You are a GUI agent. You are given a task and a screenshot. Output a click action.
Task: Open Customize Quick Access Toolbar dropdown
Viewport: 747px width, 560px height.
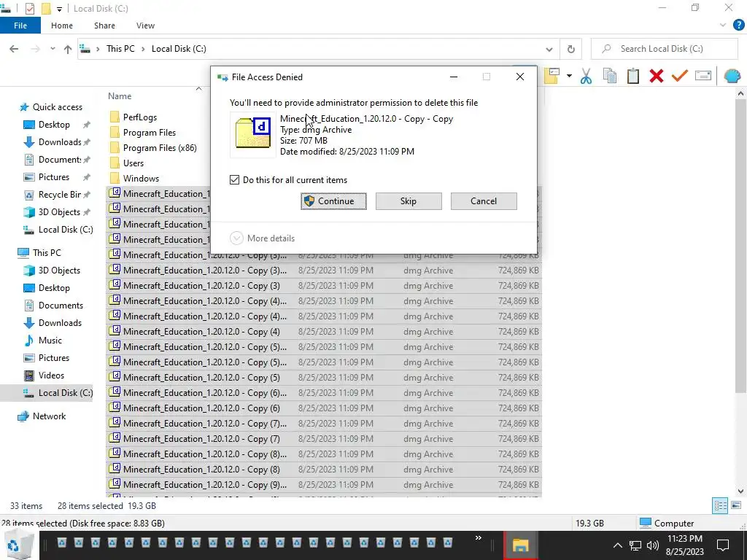pyautogui.click(x=60, y=9)
